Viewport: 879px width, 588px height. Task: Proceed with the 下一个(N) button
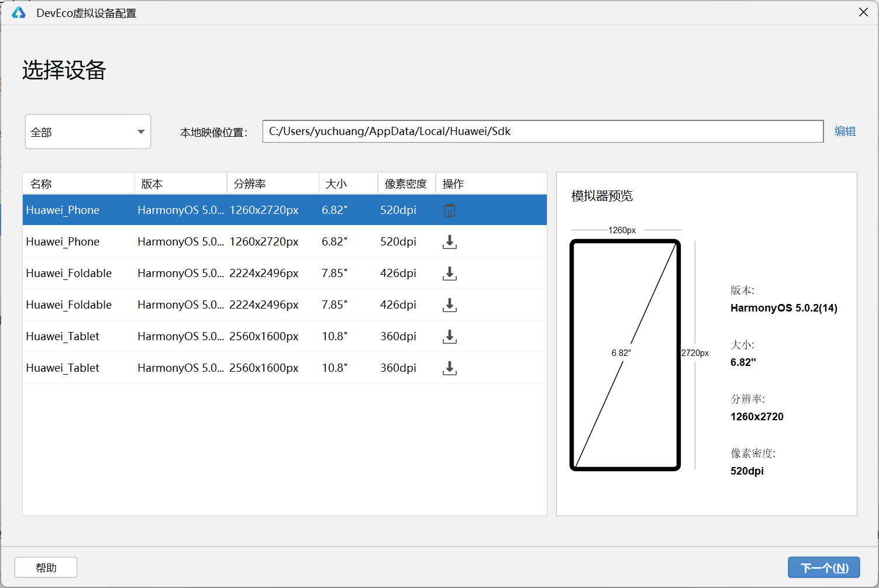(823, 568)
